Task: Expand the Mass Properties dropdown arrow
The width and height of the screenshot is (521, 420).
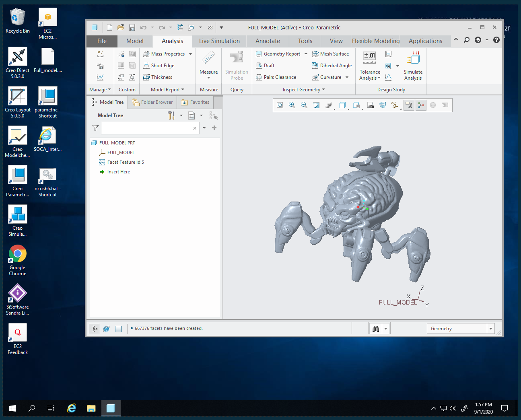Action: [191, 54]
